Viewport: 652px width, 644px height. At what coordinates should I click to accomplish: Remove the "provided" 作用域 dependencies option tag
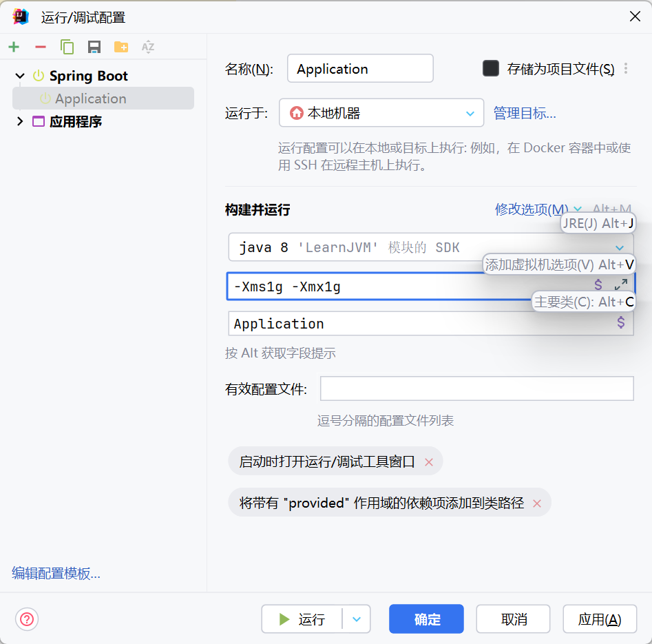(537, 503)
